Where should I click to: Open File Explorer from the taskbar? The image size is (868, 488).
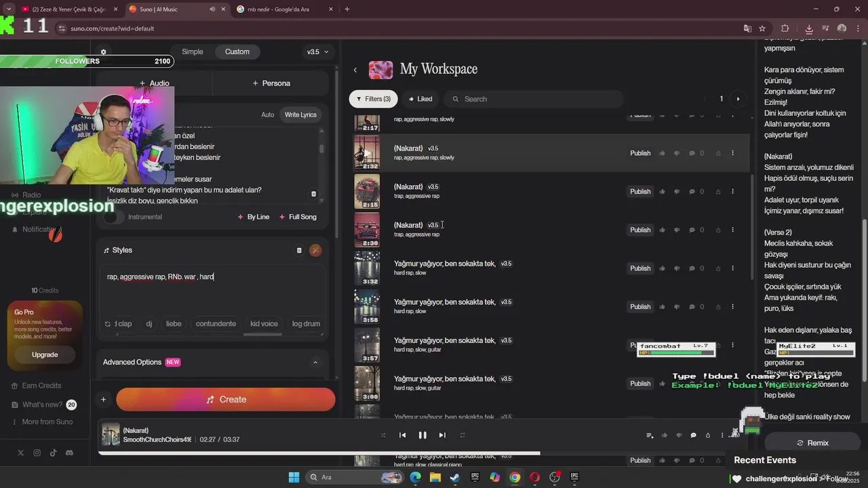(435, 477)
